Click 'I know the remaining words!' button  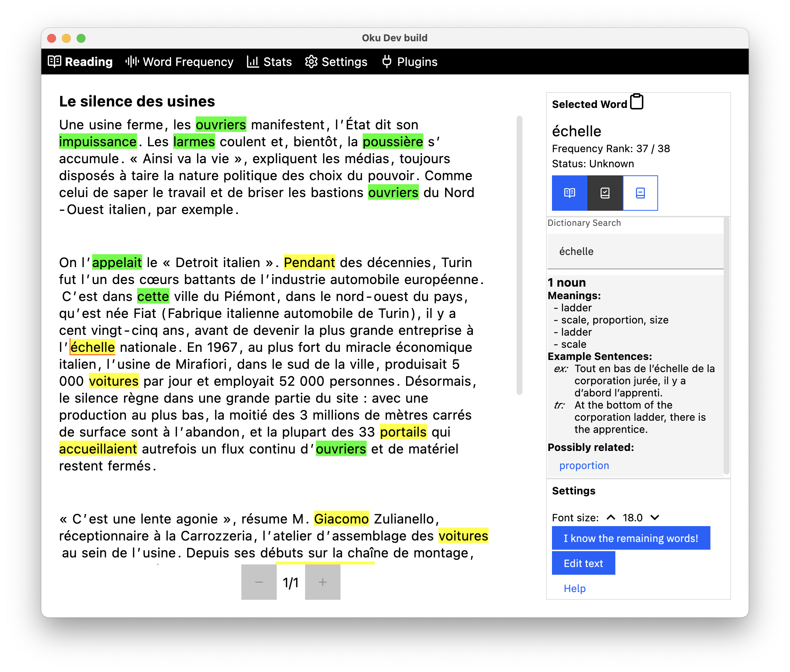click(630, 538)
